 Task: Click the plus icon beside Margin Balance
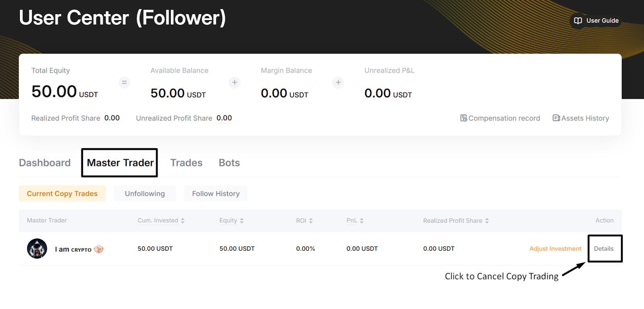pyautogui.click(x=338, y=82)
